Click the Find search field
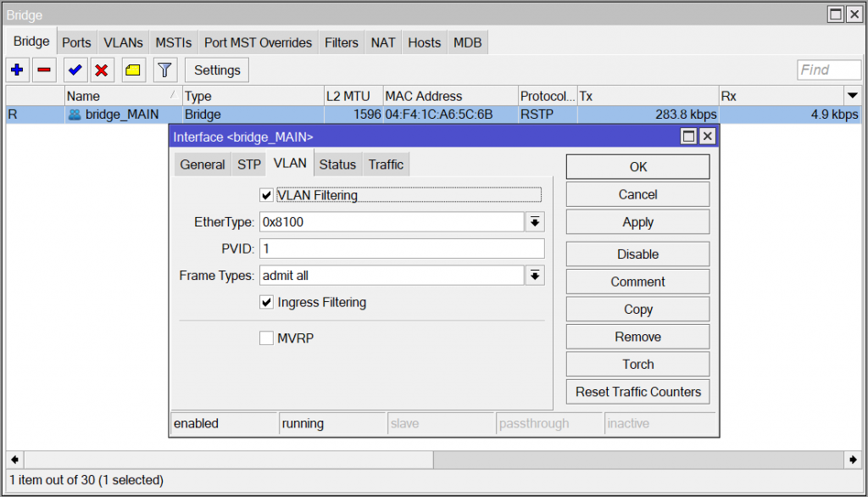 (x=829, y=70)
